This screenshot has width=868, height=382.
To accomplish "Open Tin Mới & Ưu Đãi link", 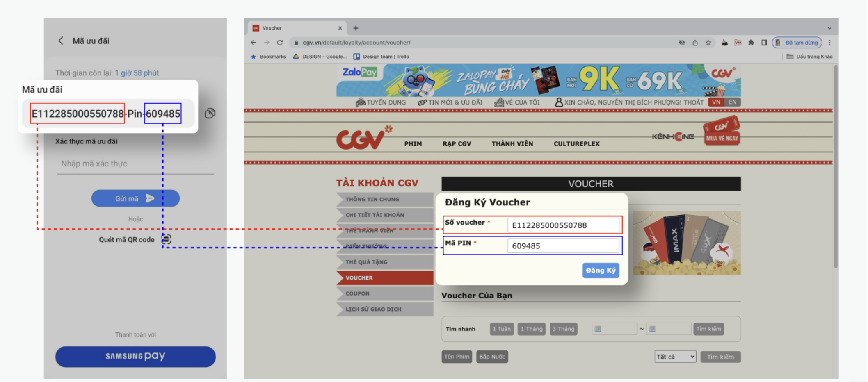I will coord(450,102).
